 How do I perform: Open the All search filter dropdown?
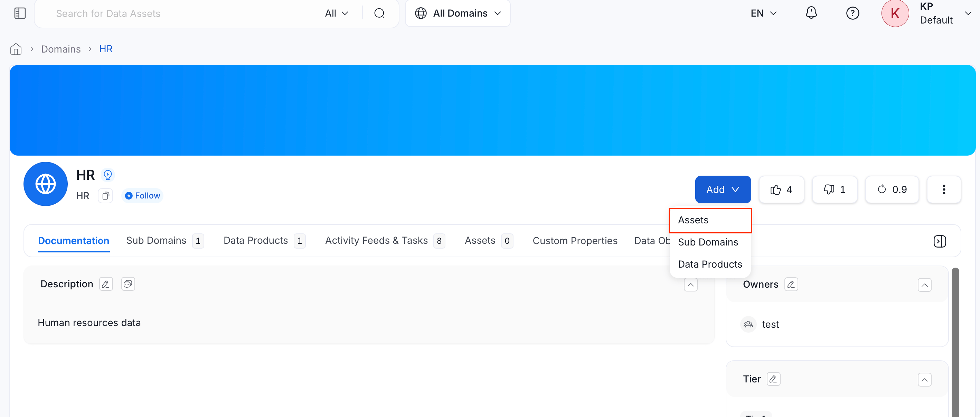click(x=337, y=13)
